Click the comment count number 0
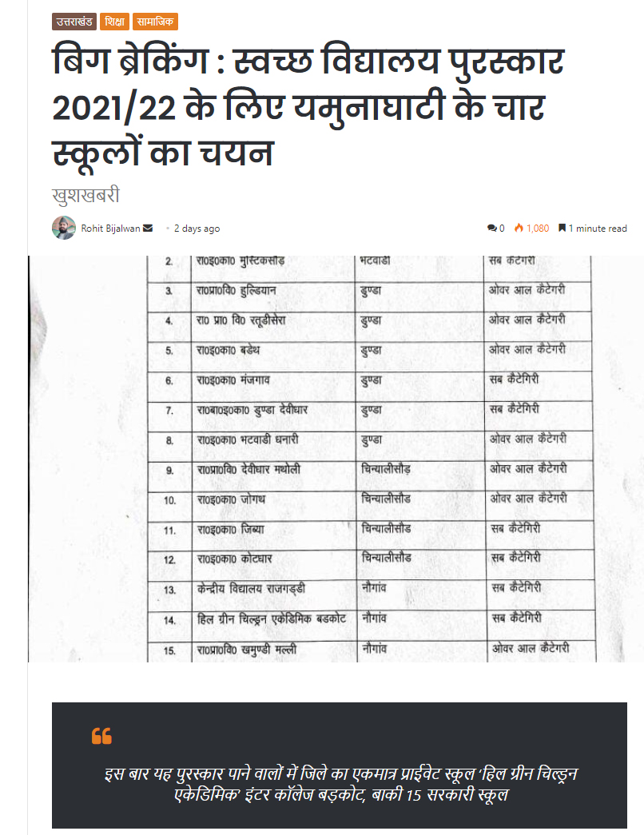This screenshot has width=644, height=835. (502, 229)
